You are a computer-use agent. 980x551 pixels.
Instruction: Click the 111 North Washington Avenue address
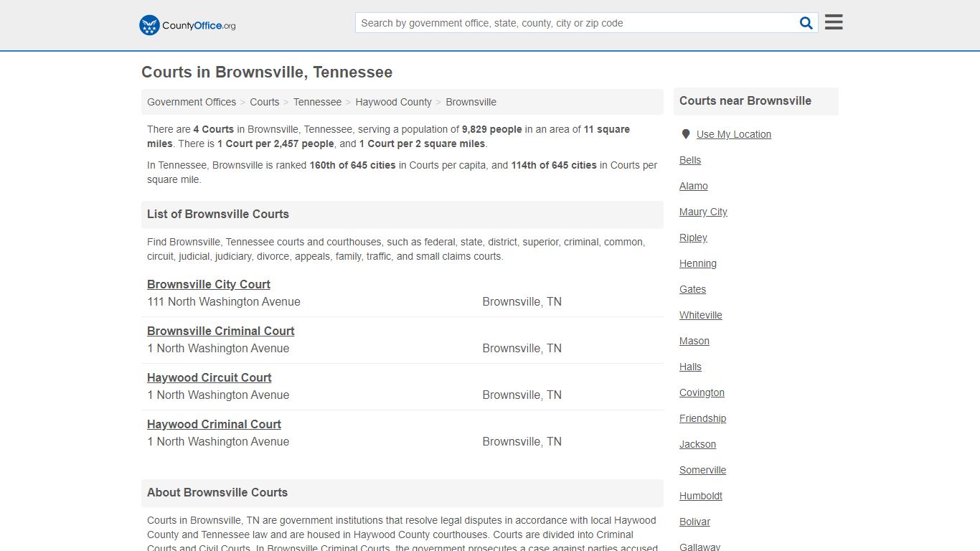click(224, 302)
